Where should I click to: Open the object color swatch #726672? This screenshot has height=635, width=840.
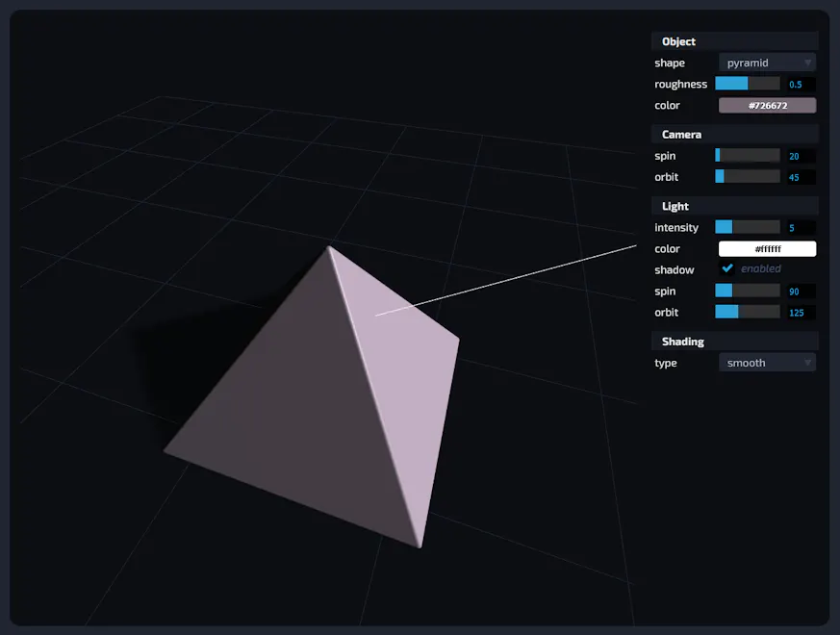767,105
